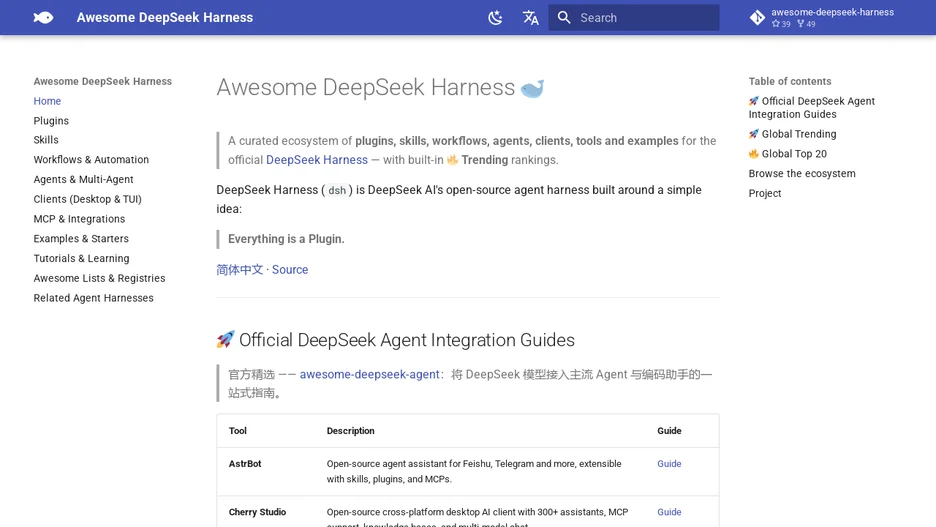The width and height of the screenshot is (936, 527).
Task: Open the Plugins sidebar page
Action: 51,121
